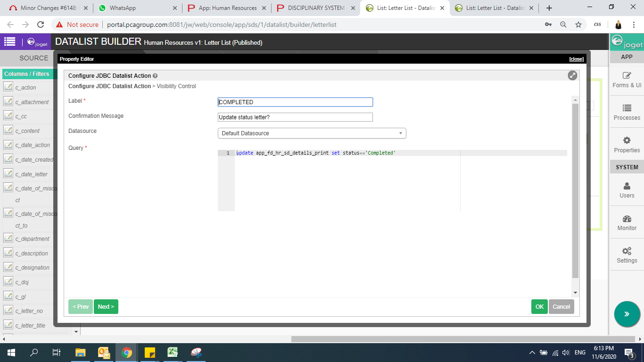
Task: Open the Windows notification center
Action: 629,352
